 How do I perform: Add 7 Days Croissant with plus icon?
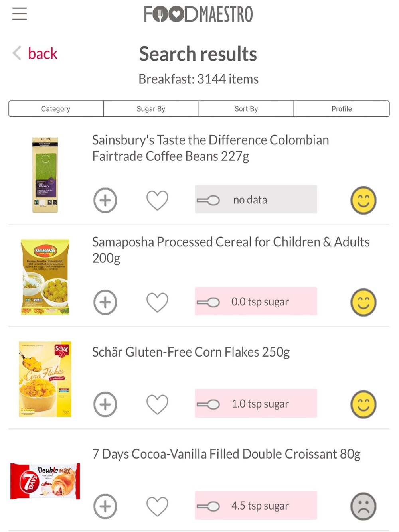105,506
